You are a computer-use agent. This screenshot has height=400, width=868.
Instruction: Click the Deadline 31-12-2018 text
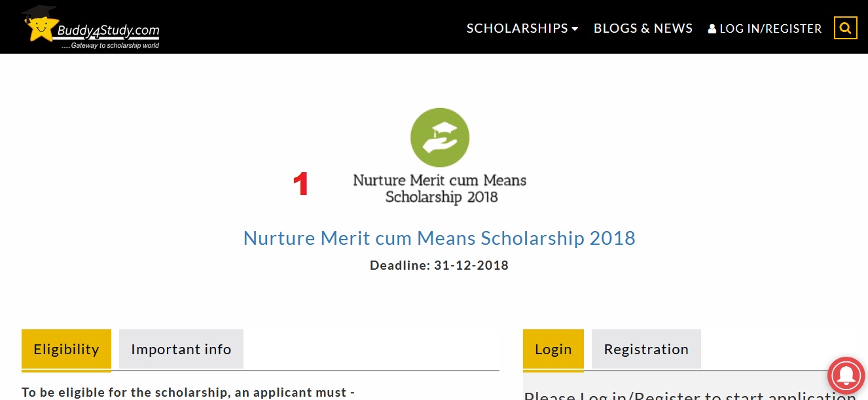pos(439,265)
